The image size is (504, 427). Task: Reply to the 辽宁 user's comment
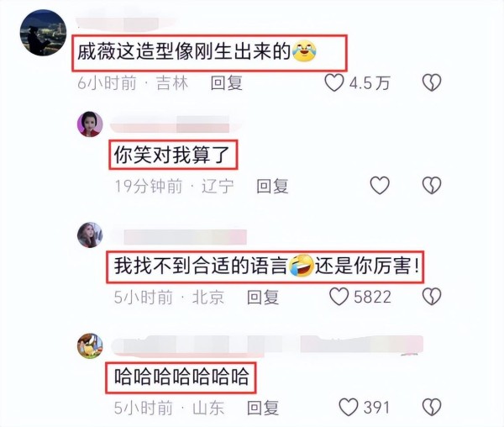pyautogui.click(x=272, y=186)
